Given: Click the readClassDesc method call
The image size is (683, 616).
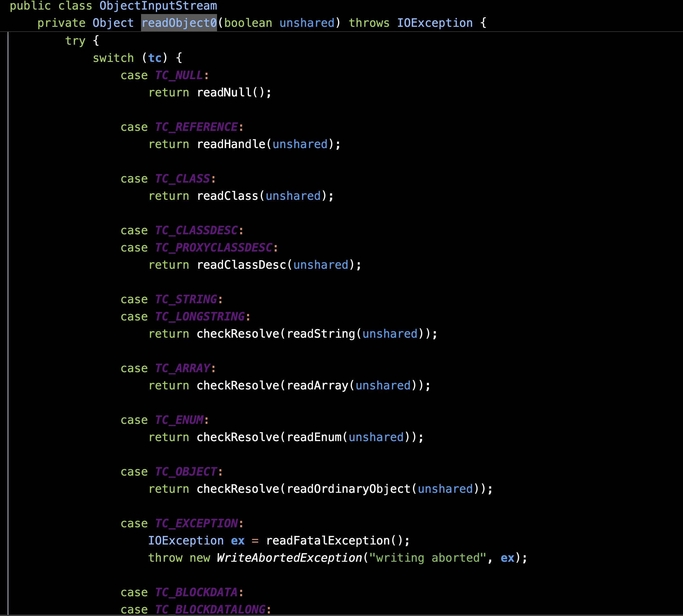Looking at the screenshot, I should 241,265.
